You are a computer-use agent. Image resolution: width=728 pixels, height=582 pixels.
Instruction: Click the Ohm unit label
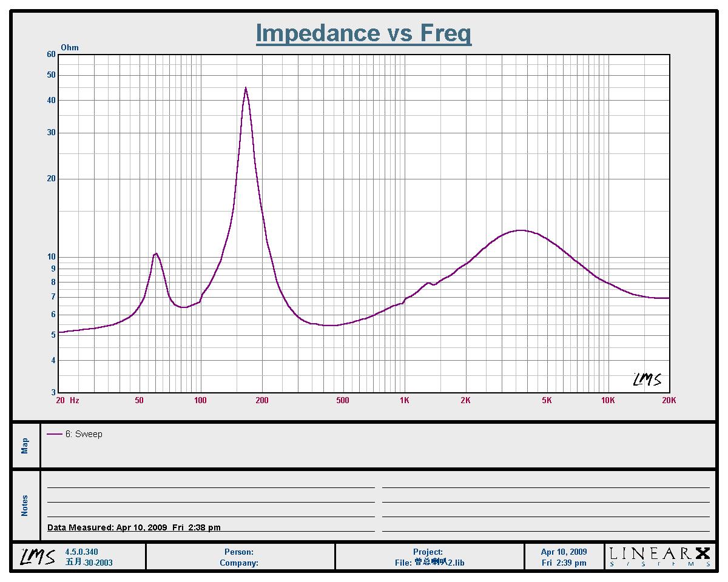tap(70, 47)
